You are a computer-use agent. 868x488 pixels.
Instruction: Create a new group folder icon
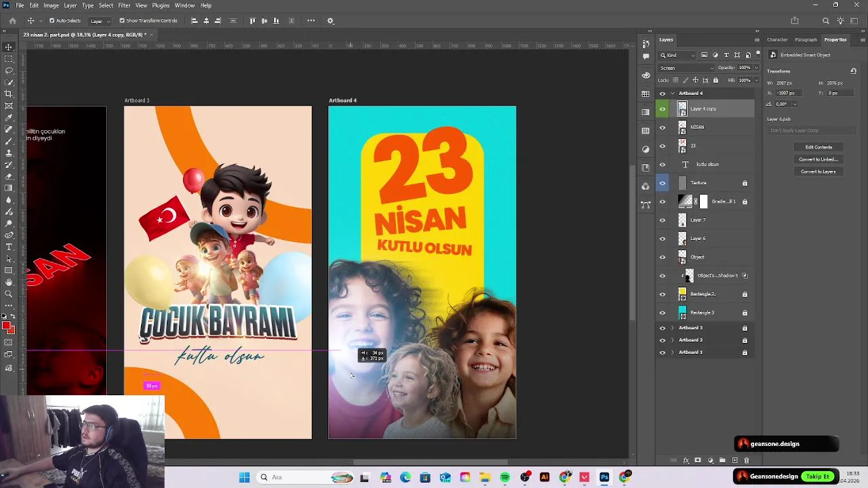coord(722,460)
